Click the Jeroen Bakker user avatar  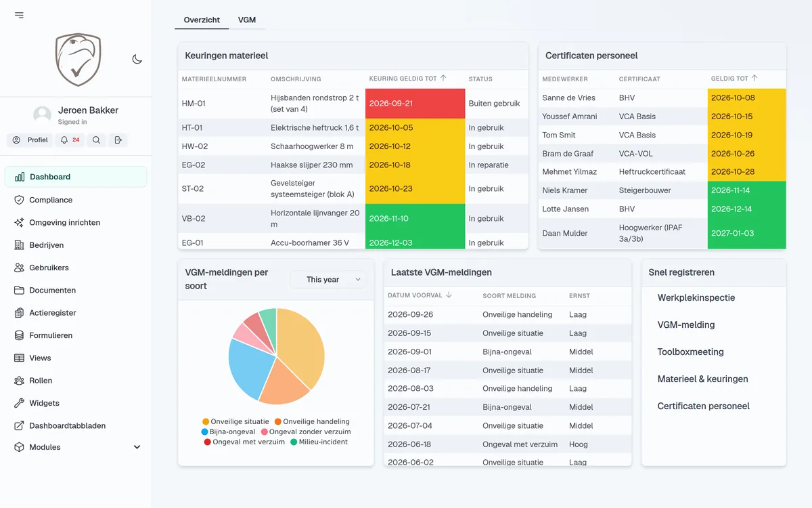[42, 115]
